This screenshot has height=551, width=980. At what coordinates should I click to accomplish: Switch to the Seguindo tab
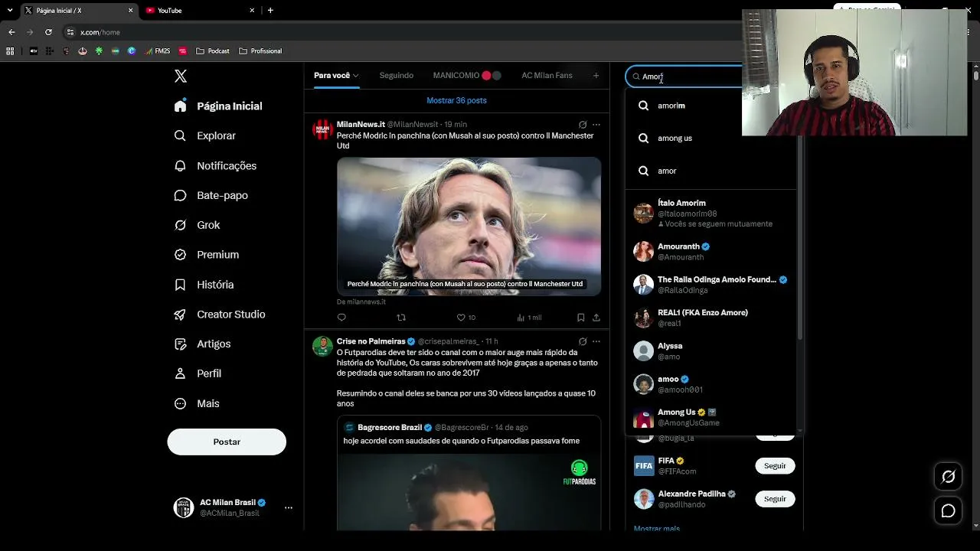397,75
